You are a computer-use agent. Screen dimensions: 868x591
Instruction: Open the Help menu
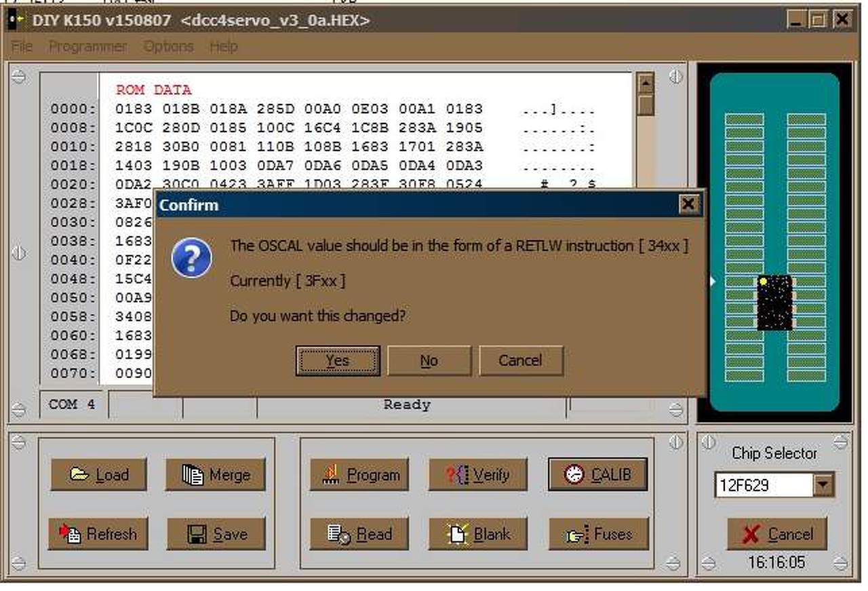tap(223, 46)
